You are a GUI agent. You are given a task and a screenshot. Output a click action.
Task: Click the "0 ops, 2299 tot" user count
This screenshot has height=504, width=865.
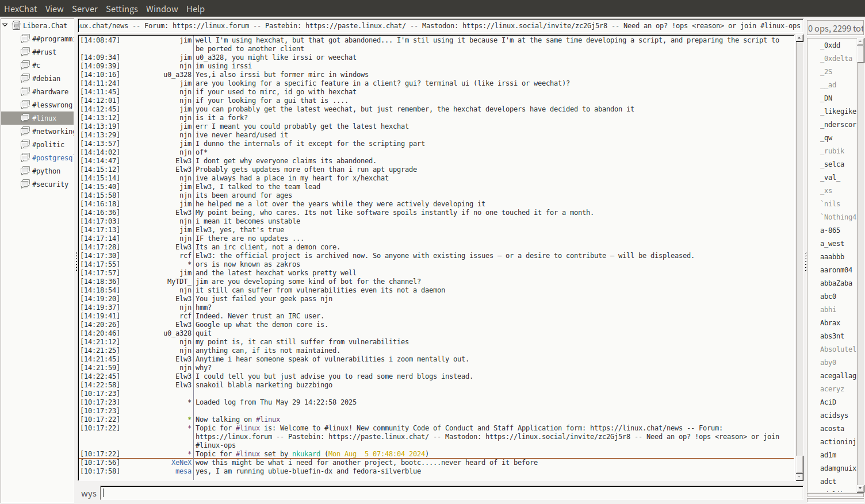836,28
